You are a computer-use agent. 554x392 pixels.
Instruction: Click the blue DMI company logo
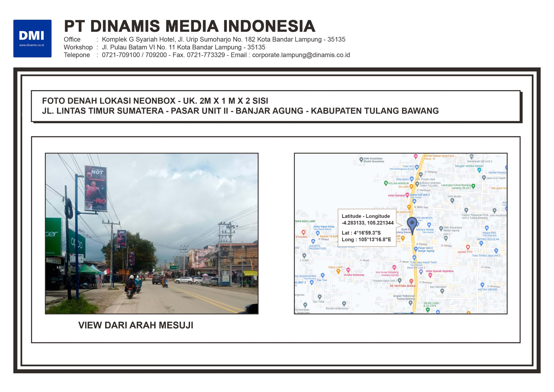click(32, 39)
